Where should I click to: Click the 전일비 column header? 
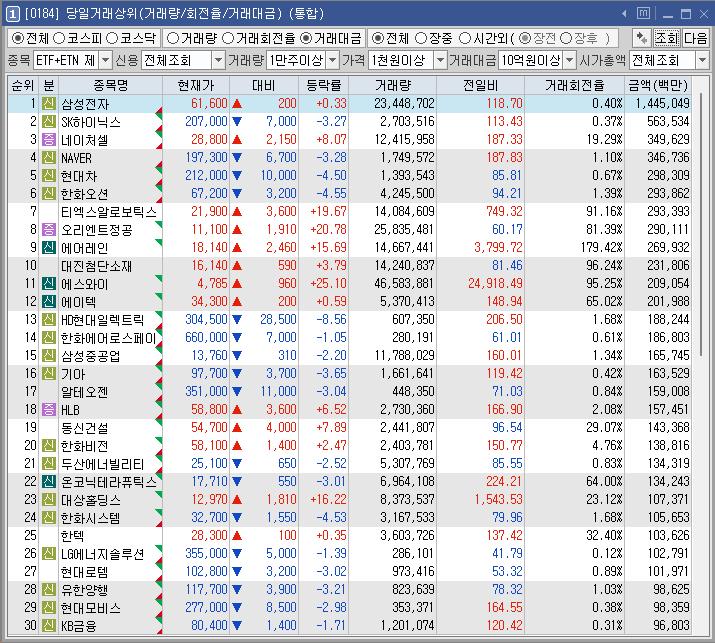480,85
